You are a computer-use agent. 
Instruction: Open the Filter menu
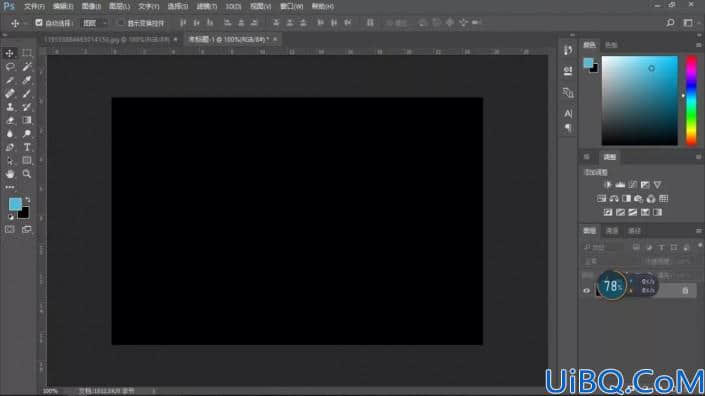point(207,6)
